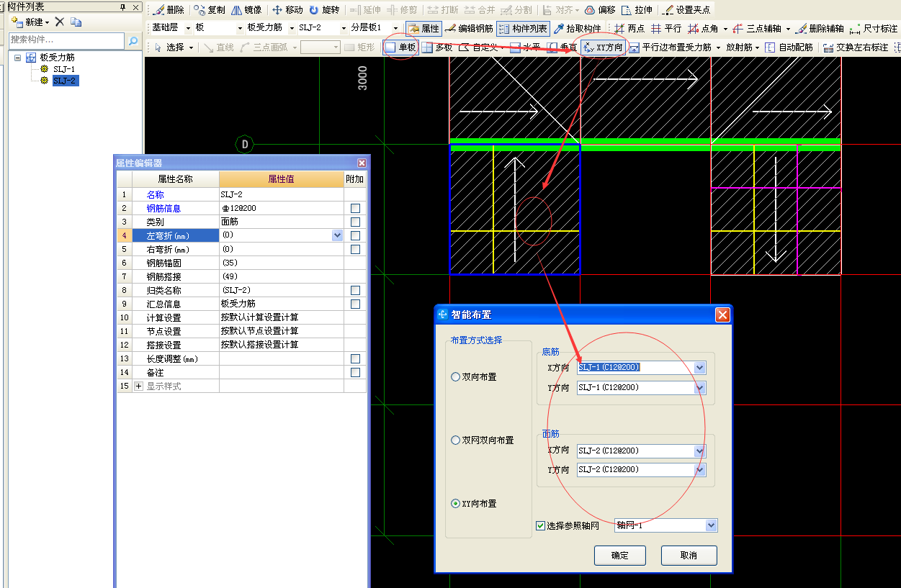Tick the 归类名称 附加 checkbox
Image resolution: width=901 pixels, height=588 pixels.
[x=355, y=290]
